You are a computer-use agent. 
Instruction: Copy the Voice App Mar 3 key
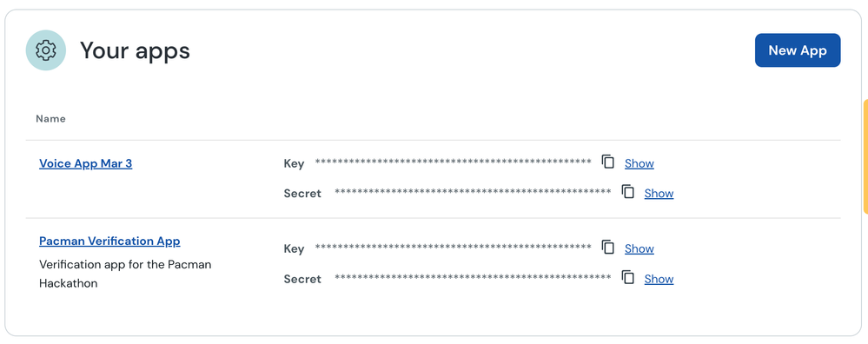coord(608,162)
